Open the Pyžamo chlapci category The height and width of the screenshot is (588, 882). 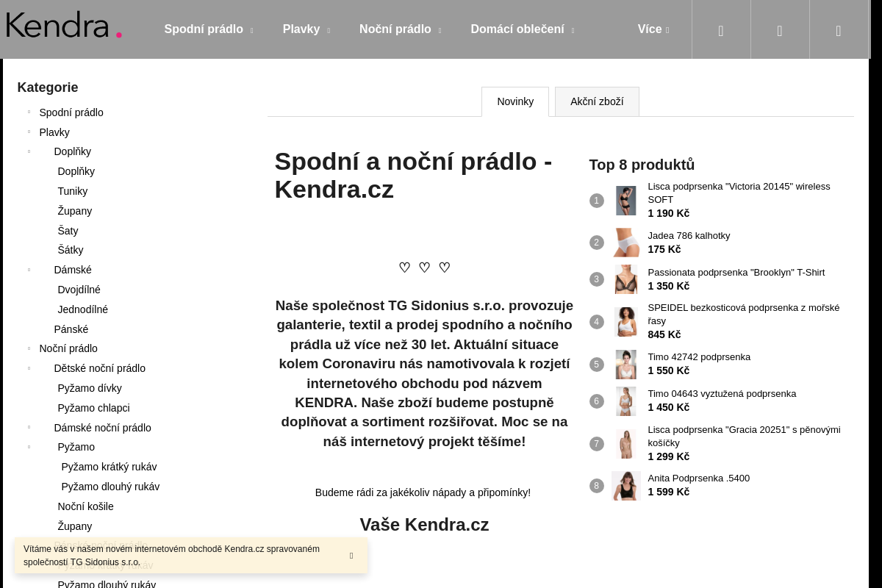(94, 408)
